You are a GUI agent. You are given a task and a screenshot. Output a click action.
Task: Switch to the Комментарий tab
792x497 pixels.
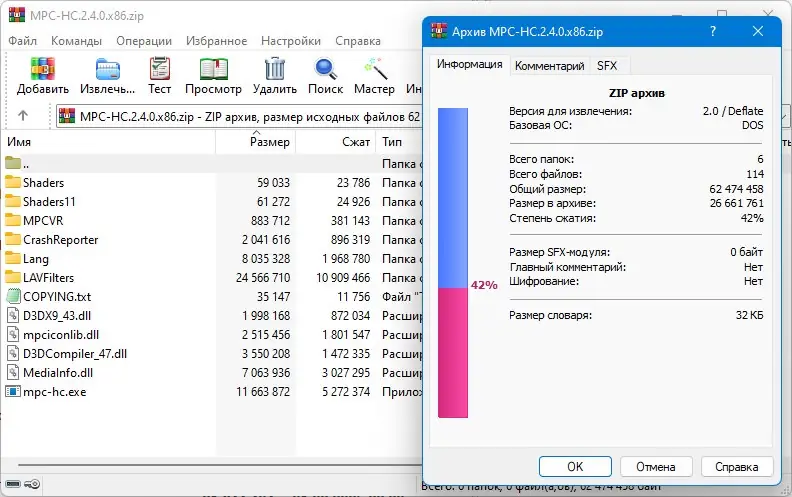tap(550, 66)
